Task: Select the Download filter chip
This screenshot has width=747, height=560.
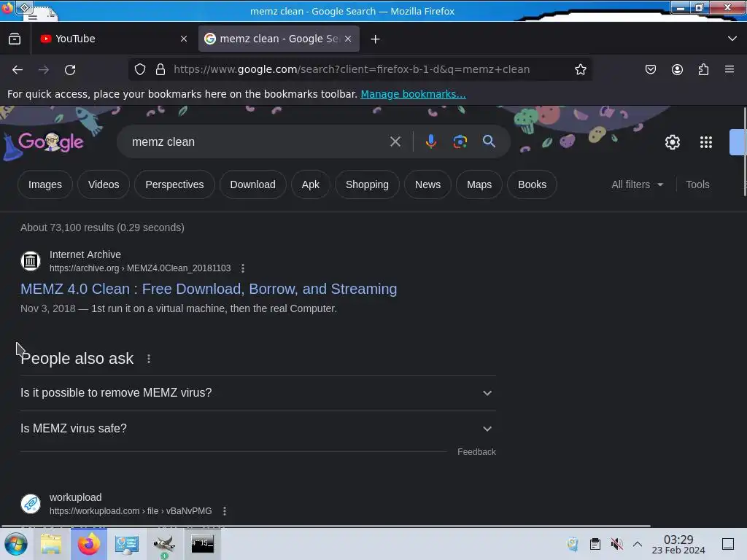Action: pos(253,184)
